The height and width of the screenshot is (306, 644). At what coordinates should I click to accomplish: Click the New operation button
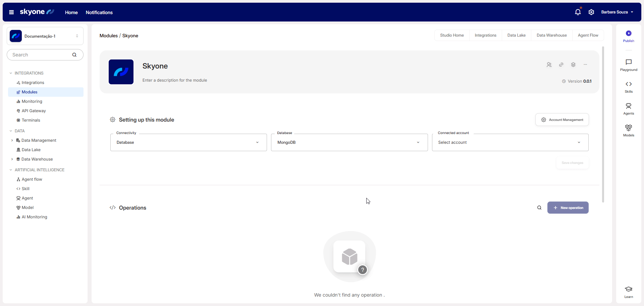[x=568, y=208]
